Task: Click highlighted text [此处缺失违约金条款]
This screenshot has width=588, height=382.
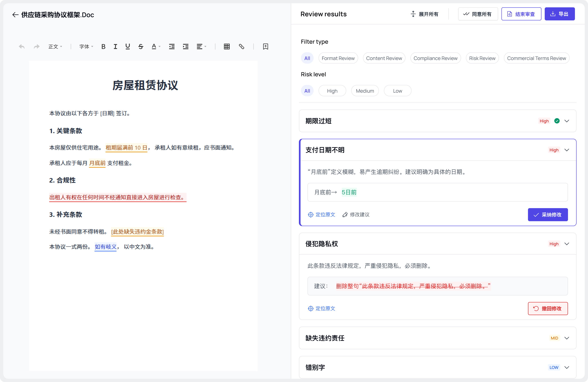Action: [137, 232]
